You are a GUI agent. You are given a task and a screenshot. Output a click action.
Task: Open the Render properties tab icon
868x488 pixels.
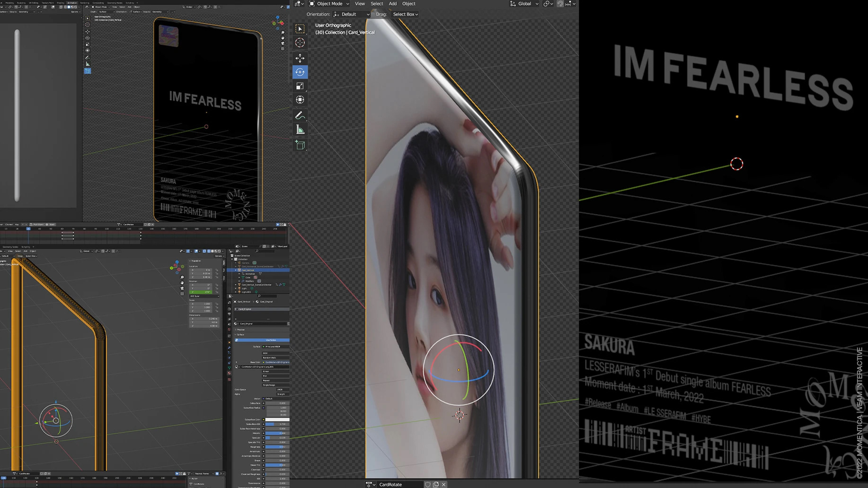[x=229, y=309]
